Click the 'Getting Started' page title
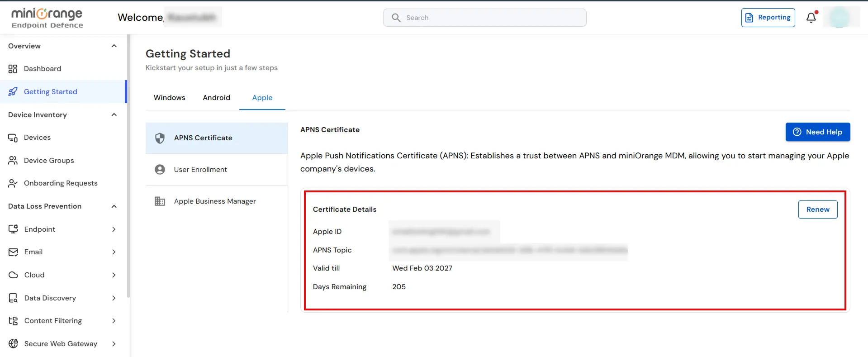The width and height of the screenshot is (868, 357). [x=188, y=54]
